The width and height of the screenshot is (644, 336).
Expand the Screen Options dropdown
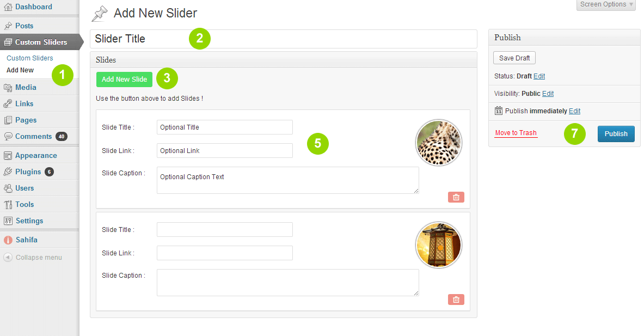(x=606, y=4)
